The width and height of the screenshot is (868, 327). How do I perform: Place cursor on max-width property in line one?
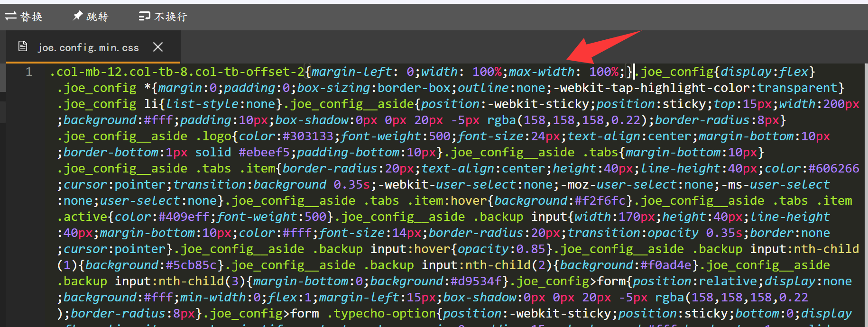pyautogui.click(x=541, y=72)
